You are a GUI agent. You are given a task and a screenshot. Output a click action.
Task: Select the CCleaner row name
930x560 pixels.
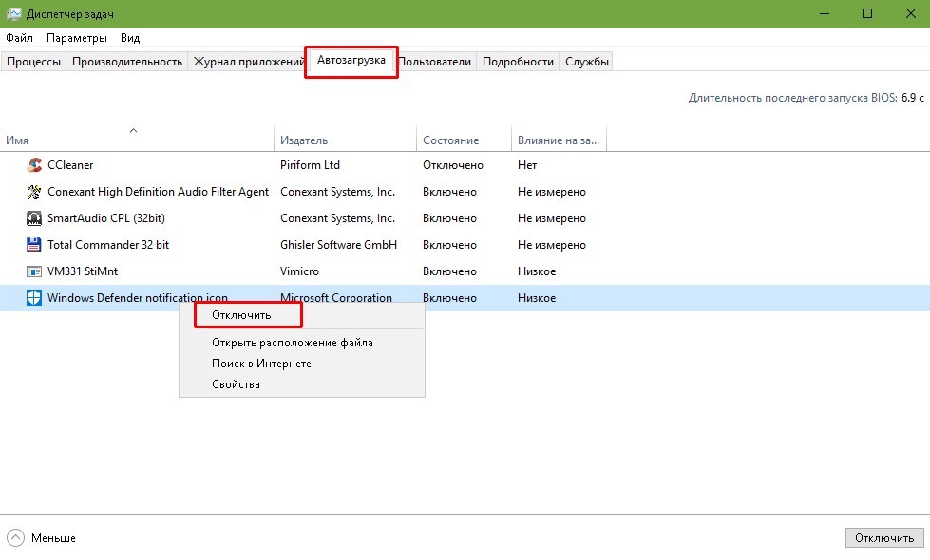click(70, 165)
